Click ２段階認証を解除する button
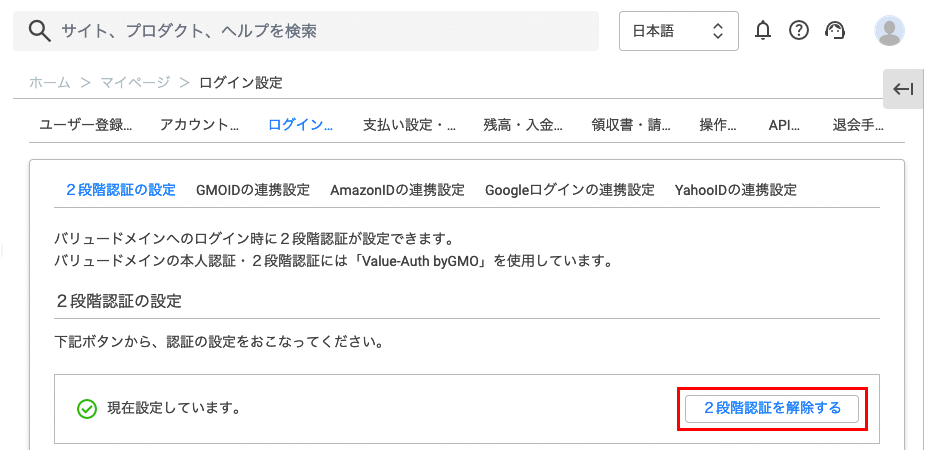Image resolution: width=940 pixels, height=450 pixels. pyautogui.click(x=772, y=409)
